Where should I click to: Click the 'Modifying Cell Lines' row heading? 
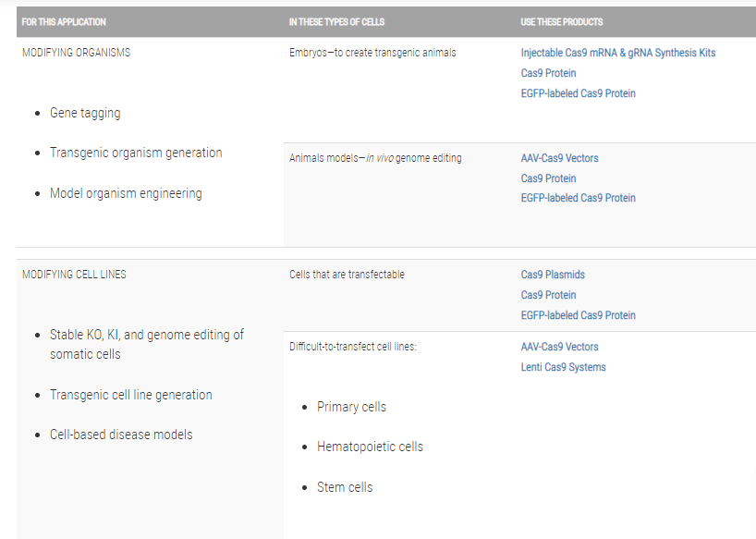click(x=74, y=275)
